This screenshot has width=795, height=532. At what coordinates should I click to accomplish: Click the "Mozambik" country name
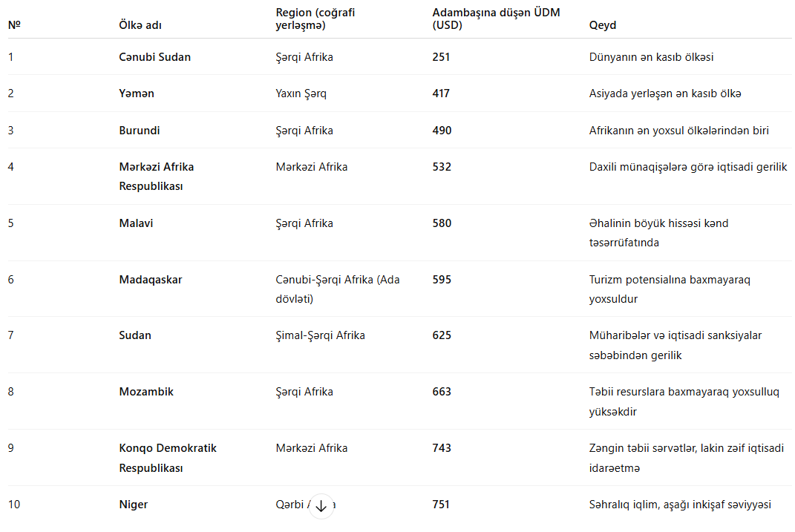(x=146, y=392)
